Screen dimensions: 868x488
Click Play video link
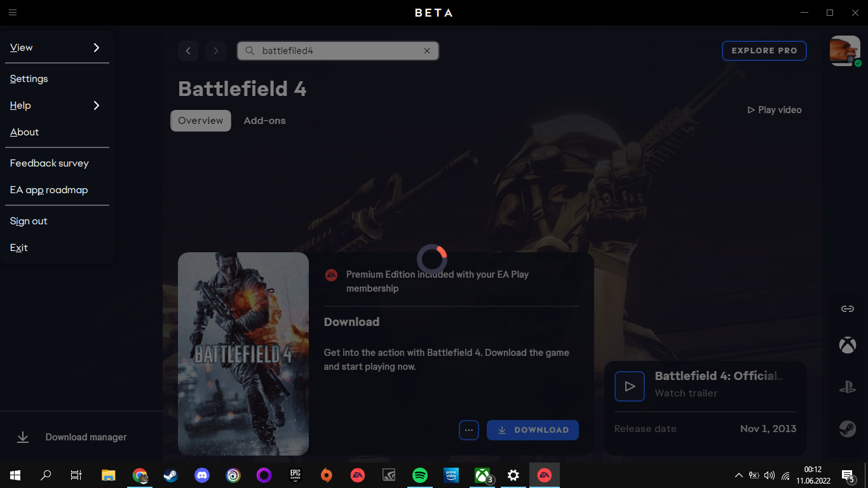pyautogui.click(x=775, y=110)
